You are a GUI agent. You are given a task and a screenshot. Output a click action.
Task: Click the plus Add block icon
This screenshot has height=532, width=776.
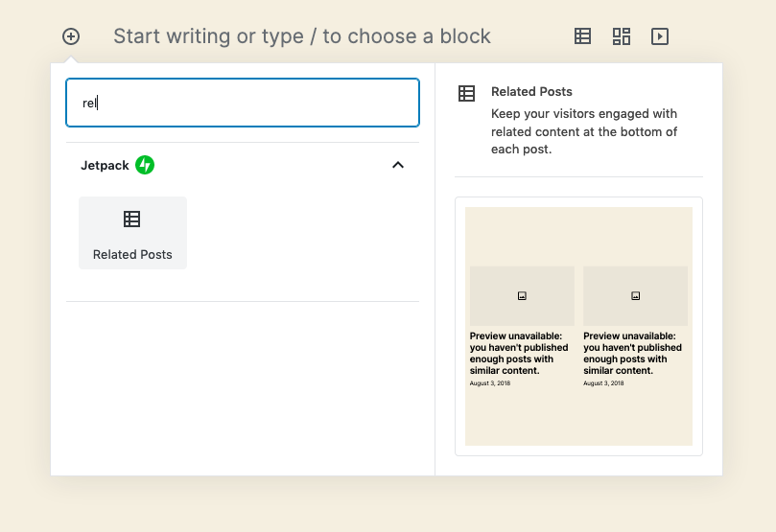coord(71,36)
